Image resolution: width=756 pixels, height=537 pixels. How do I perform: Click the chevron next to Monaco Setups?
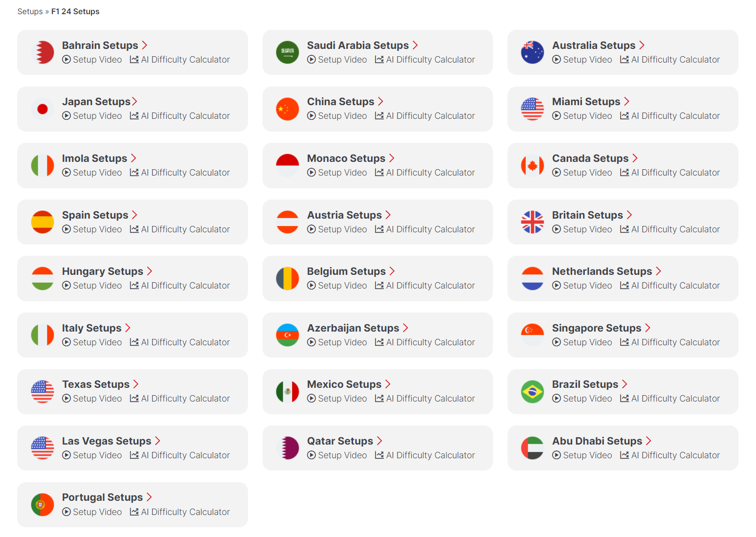392,158
